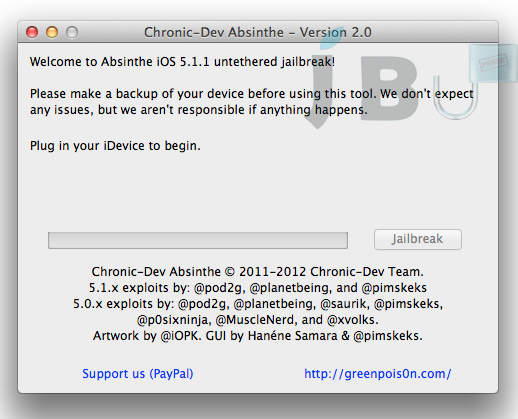Click the Plug in your iDevice message

click(115, 146)
